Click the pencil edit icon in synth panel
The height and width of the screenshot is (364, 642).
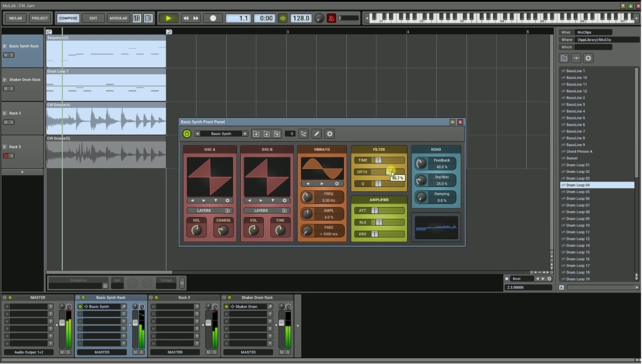pos(316,134)
